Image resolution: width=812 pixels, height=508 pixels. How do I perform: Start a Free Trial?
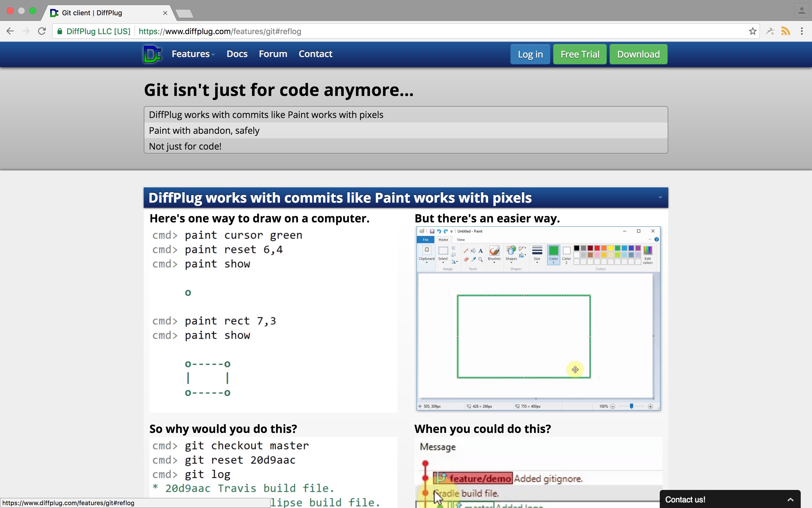(x=580, y=54)
